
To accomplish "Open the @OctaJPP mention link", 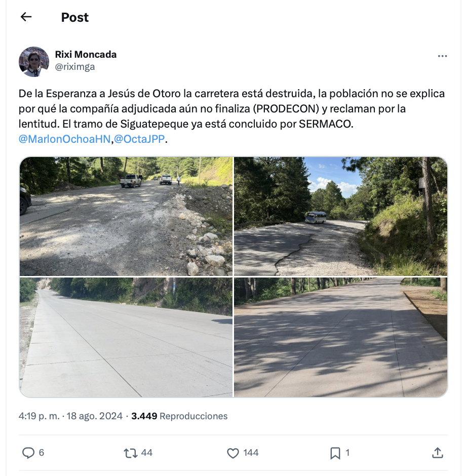I will [139, 139].
